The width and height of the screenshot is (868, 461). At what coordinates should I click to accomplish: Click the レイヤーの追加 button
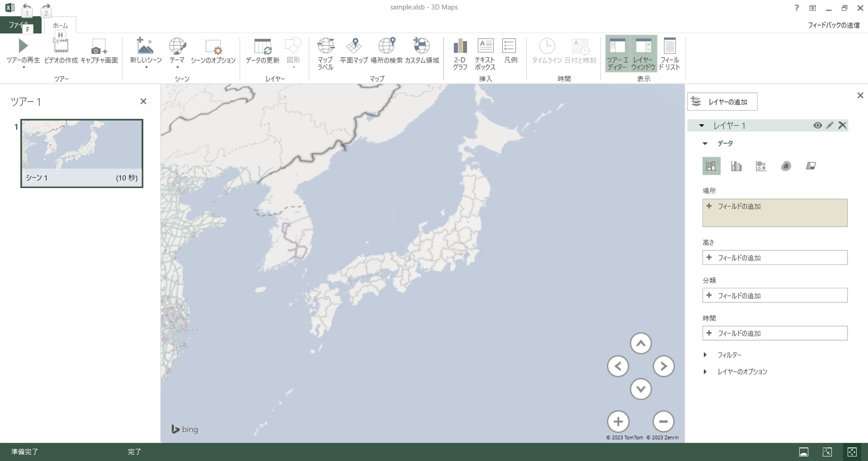(x=722, y=101)
